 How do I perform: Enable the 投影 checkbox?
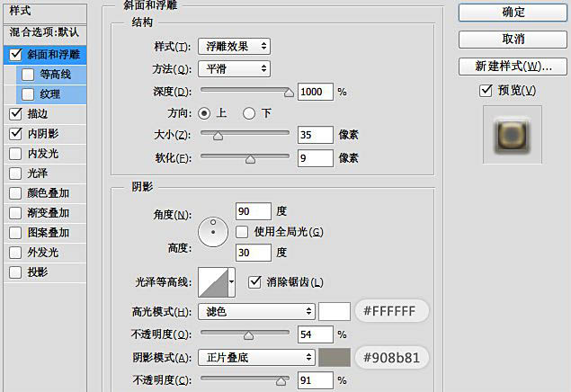(x=15, y=272)
